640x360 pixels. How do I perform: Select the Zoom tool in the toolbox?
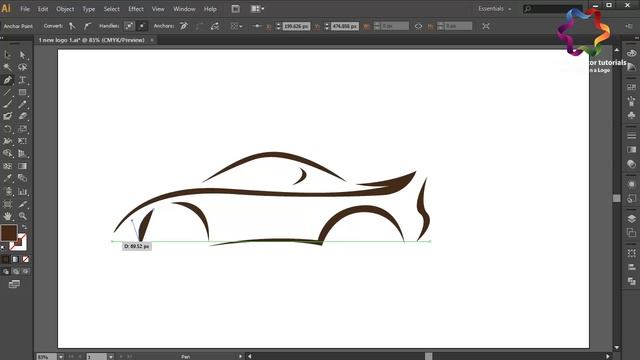(23, 216)
